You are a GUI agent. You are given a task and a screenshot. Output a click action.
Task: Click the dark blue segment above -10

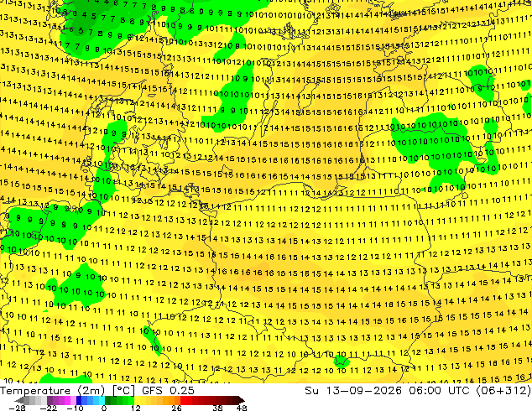coord(79,400)
